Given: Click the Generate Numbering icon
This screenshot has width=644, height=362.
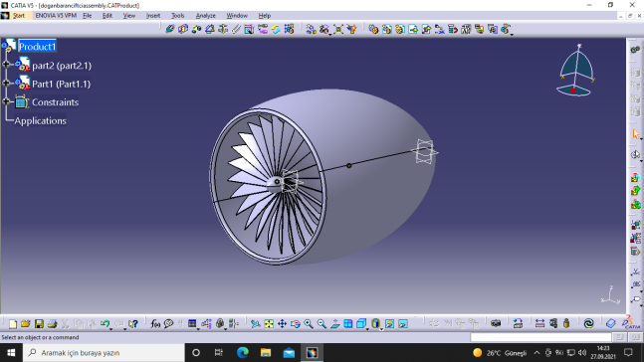Looking at the screenshot, I should [x=466, y=29].
